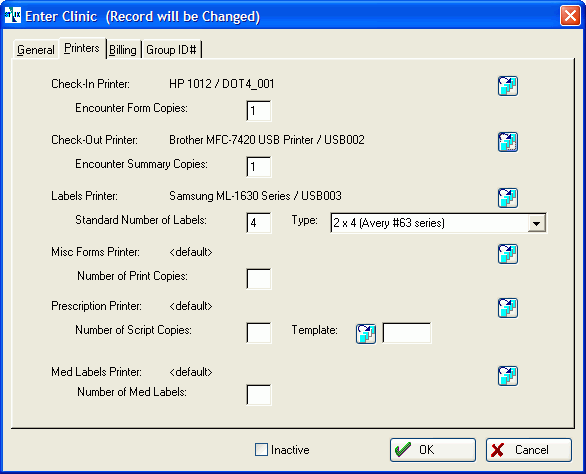Open the Billing tab

coord(123,49)
